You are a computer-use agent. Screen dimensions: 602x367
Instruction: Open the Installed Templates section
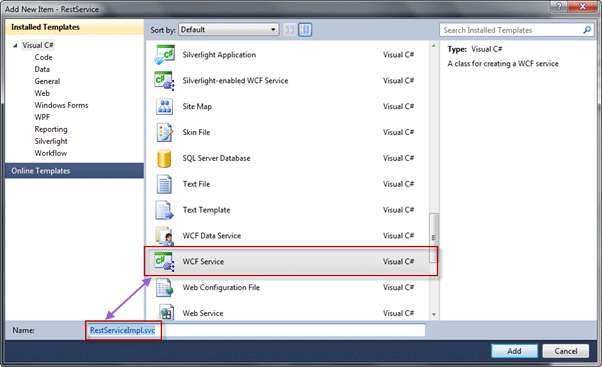tap(74, 27)
